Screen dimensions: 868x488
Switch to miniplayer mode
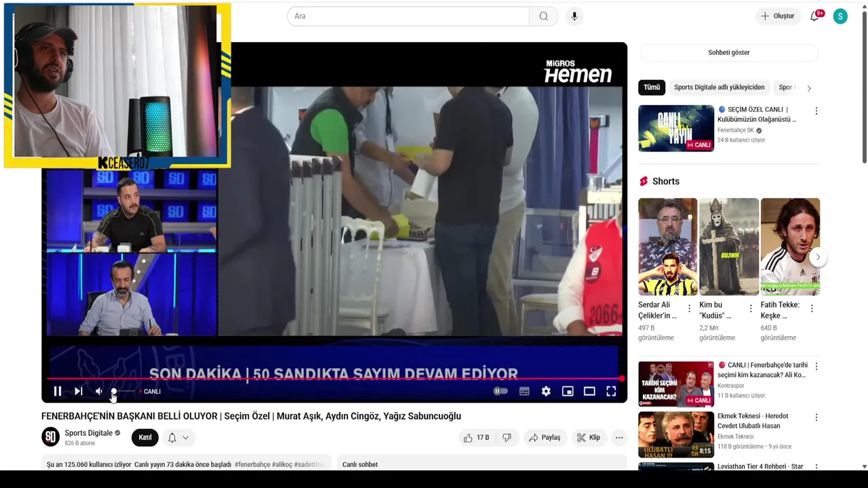568,391
